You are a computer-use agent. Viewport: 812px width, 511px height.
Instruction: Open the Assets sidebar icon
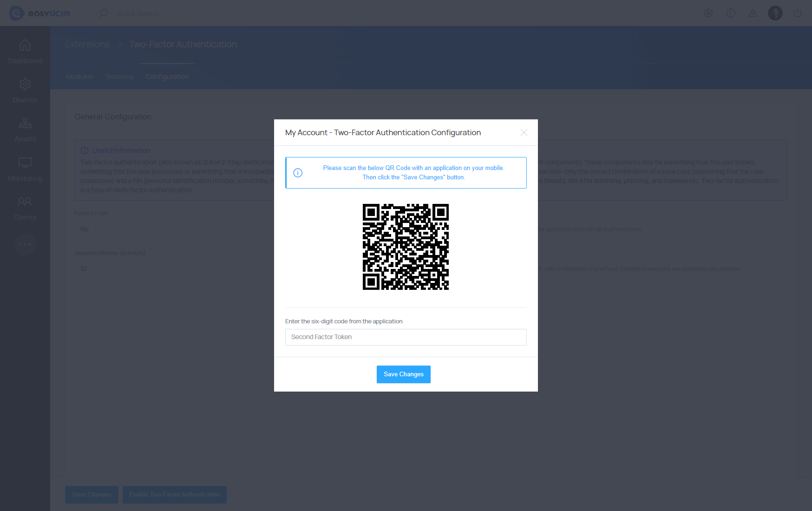pyautogui.click(x=25, y=123)
